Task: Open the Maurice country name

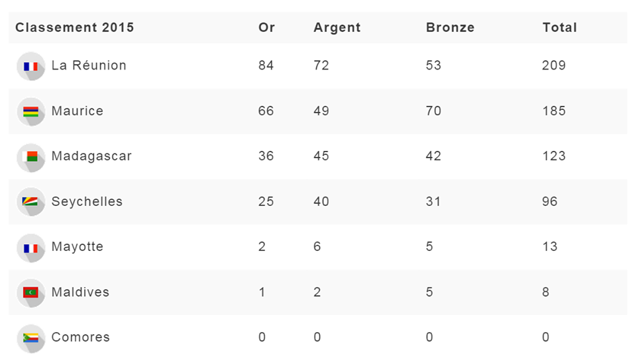Action: tap(78, 111)
